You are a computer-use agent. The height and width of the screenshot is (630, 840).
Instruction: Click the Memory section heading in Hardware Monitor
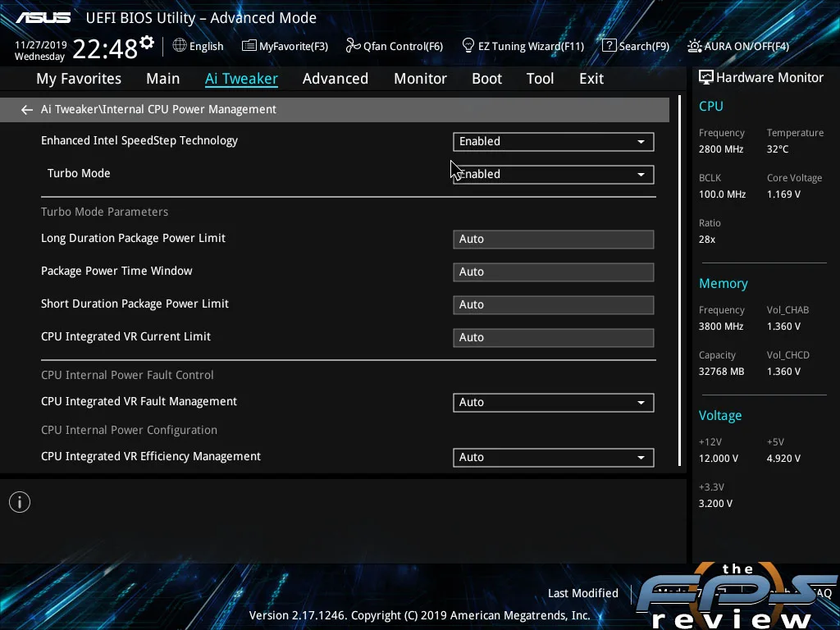(724, 283)
